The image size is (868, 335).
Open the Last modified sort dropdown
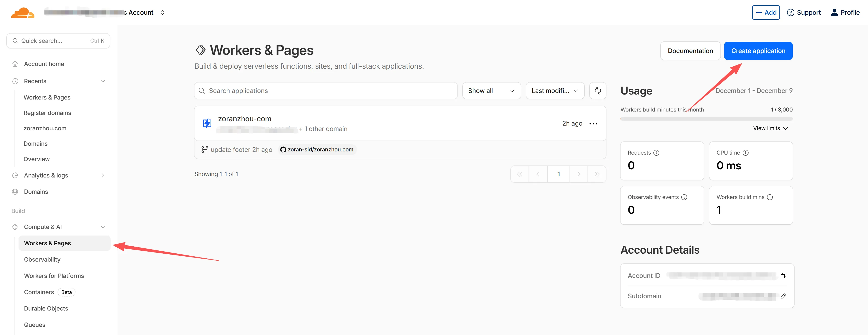pyautogui.click(x=555, y=91)
